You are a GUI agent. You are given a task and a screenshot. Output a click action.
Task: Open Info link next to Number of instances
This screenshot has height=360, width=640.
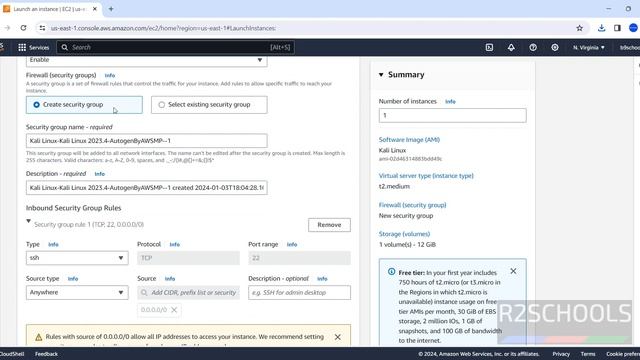coord(450,102)
